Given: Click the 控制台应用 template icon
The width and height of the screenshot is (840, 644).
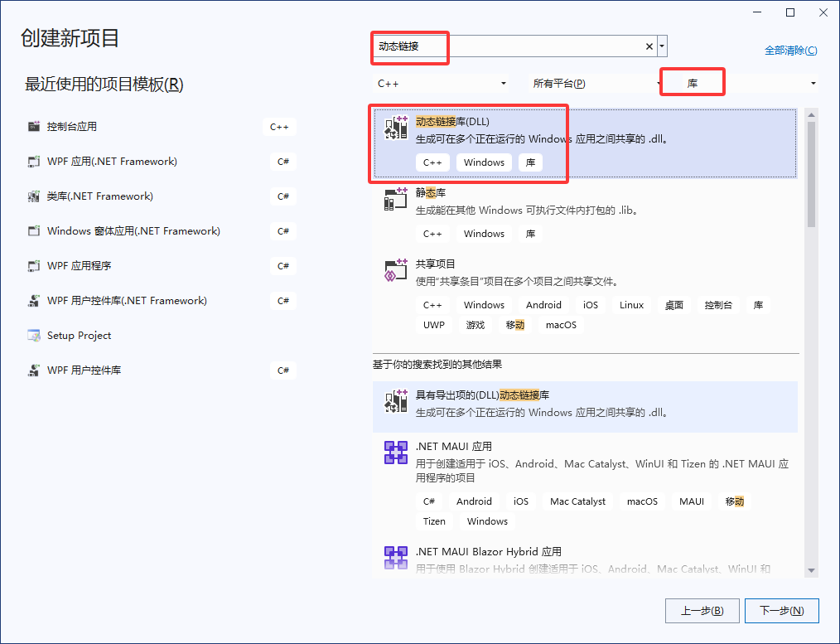Looking at the screenshot, I should pyautogui.click(x=34, y=127).
